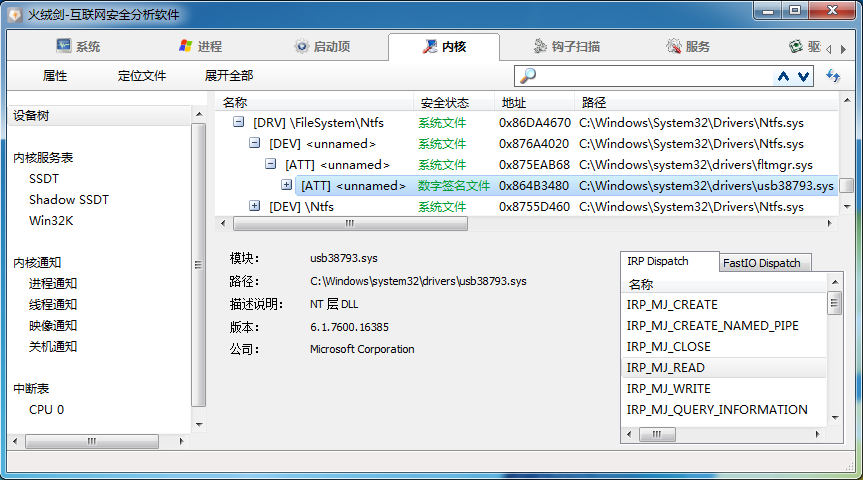Click into the search input field
This screenshot has width=863, height=480.
[x=655, y=76]
